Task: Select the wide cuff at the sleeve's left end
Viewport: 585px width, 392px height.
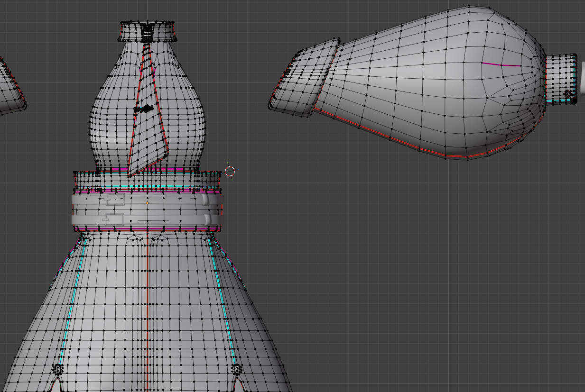Action: [305, 77]
